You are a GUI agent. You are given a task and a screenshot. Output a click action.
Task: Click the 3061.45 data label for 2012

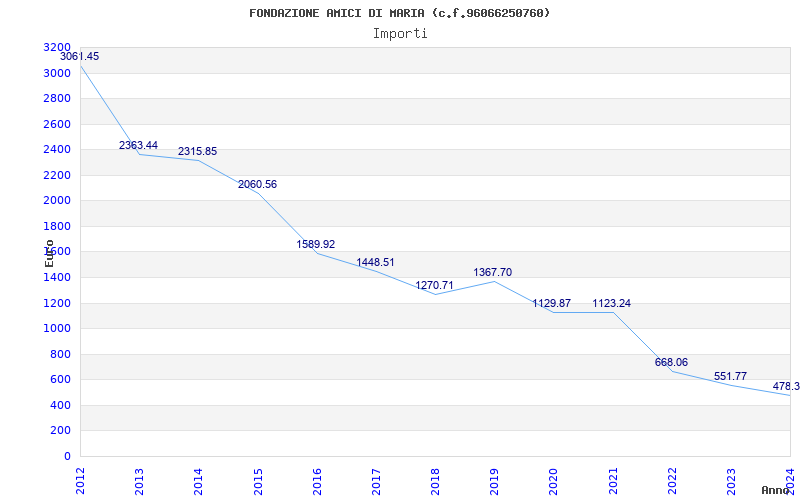[80, 57]
